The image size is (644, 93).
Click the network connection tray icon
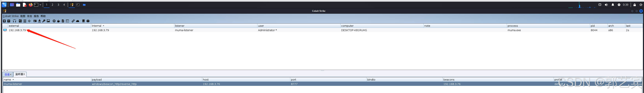[600, 5]
